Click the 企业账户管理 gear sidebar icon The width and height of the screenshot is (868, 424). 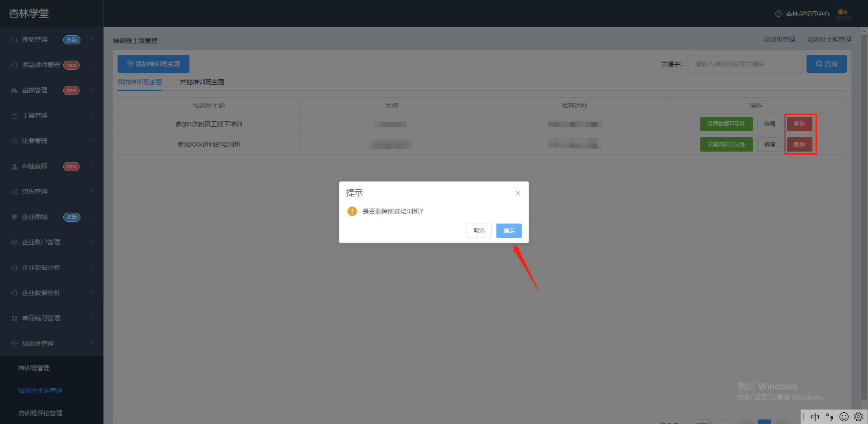click(x=14, y=243)
